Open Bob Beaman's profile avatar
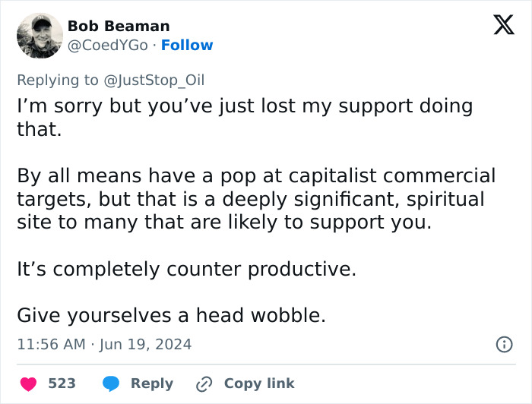Image resolution: width=532 pixels, height=404 pixels. (x=40, y=36)
